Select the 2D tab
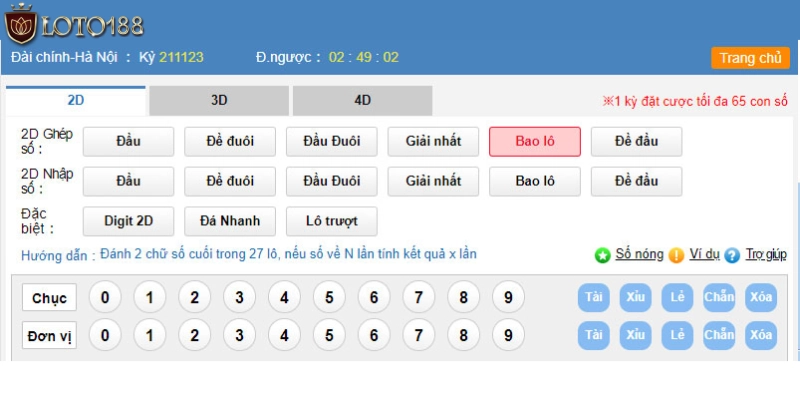The image size is (800, 400). pos(76,100)
